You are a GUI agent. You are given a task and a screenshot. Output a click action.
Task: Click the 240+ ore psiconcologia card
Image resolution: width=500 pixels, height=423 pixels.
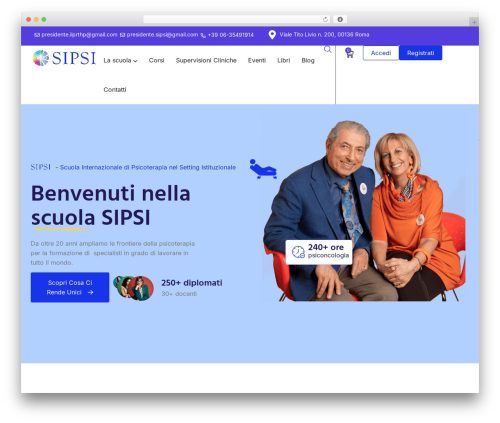coord(319,252)
